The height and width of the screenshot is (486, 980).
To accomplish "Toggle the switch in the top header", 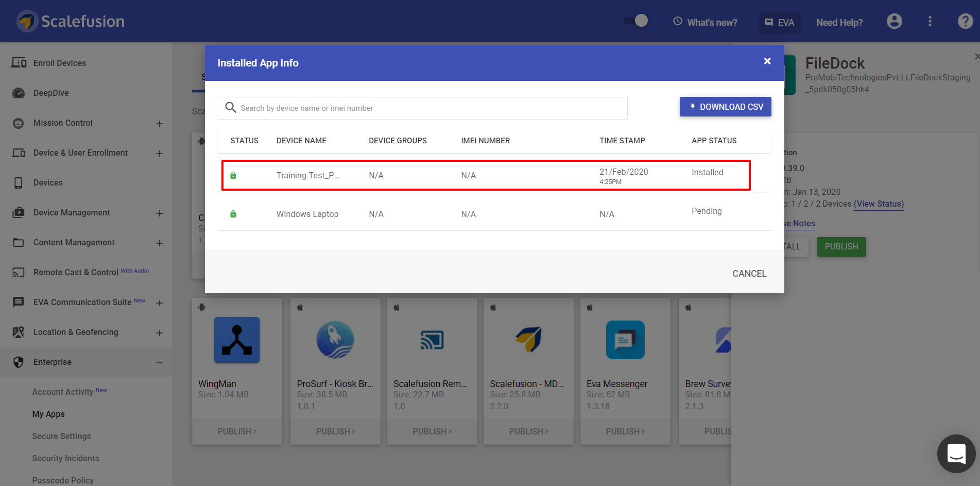I will [635, 21].
